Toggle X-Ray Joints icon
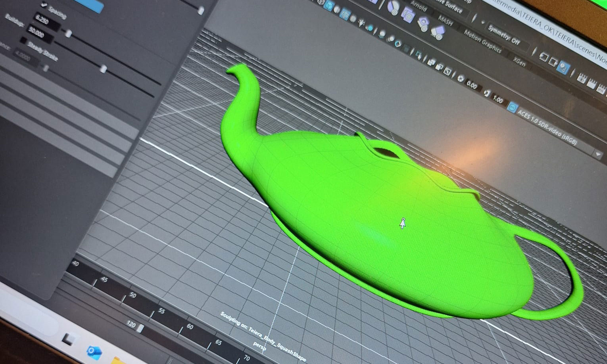 [x=448, y=71]
